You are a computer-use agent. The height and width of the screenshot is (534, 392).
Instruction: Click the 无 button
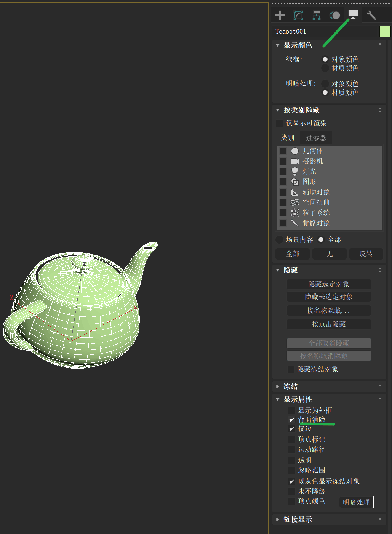[x=330, y=254]
